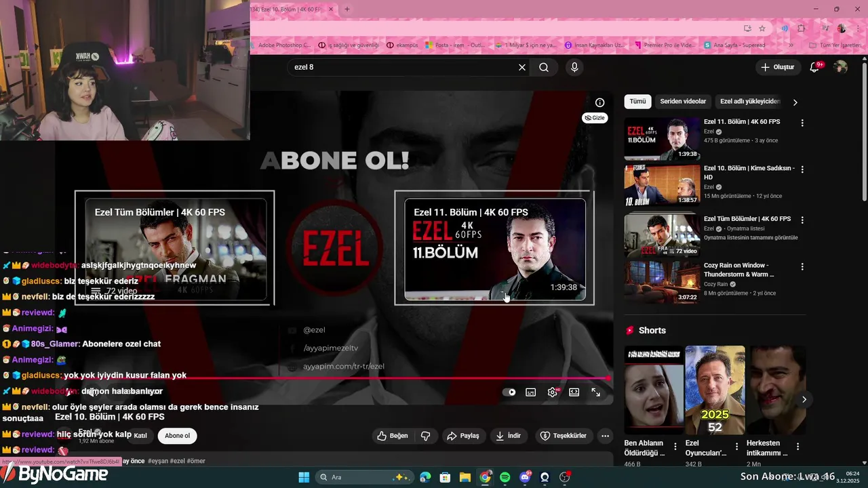Download the video with İndir
The width and height of the screenshot is (868, 488).
509,436
